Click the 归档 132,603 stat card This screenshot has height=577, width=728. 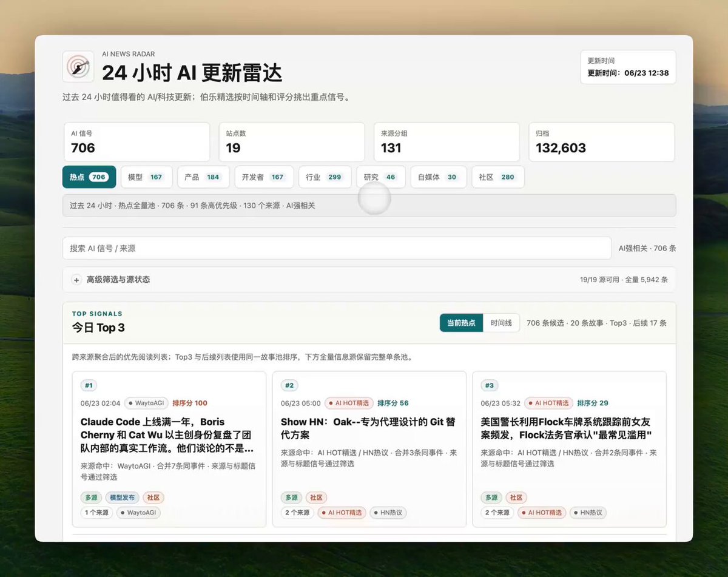tap(602, 142)
